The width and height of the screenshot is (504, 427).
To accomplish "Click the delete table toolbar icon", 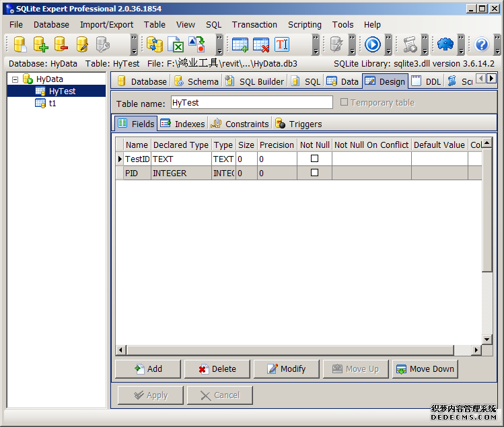I will [261, 44].
